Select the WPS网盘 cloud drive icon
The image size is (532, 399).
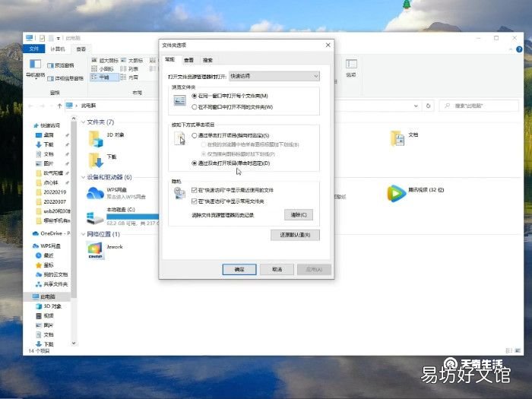click(95, 193)
